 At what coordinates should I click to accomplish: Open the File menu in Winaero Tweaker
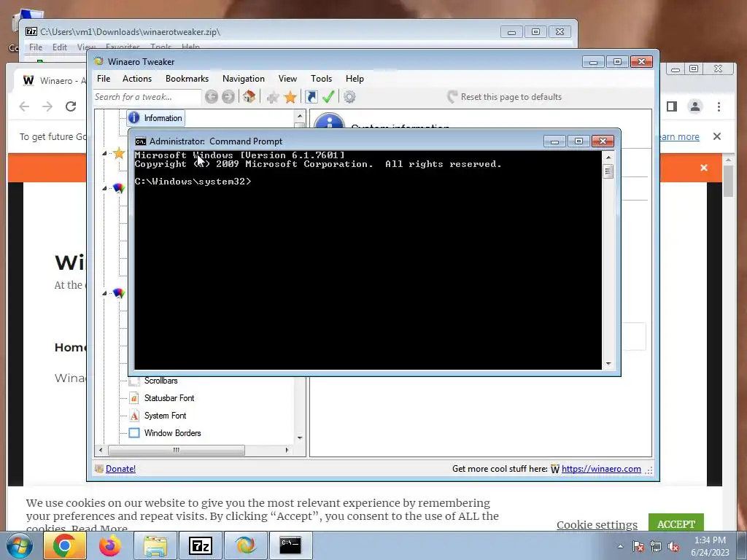point(104,79)
